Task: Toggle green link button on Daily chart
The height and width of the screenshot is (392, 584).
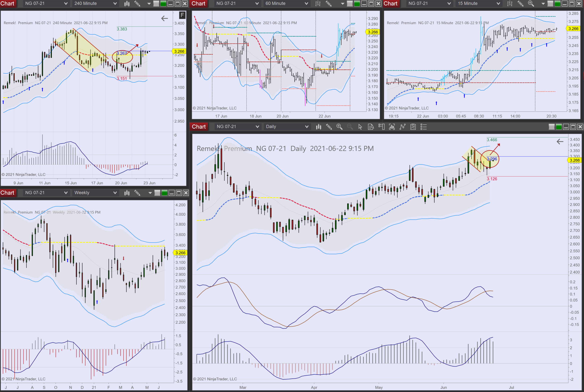Action: [x=559, y=127]
